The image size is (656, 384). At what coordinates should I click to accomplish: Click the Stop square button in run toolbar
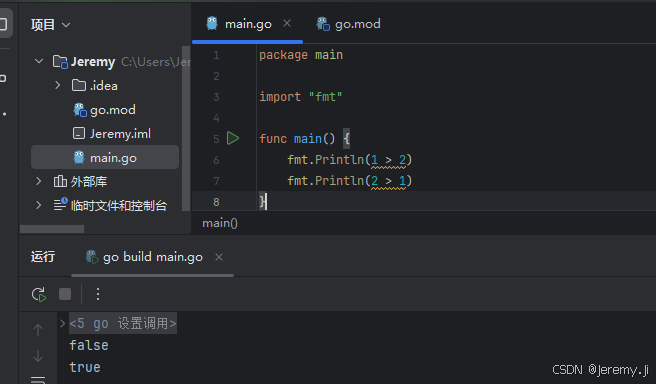[65, 294]
